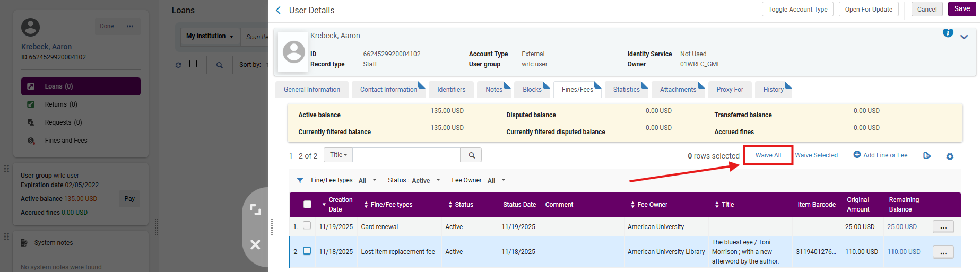Click the fines search text field
Screen dimensions: 980x272
(406, 155)
